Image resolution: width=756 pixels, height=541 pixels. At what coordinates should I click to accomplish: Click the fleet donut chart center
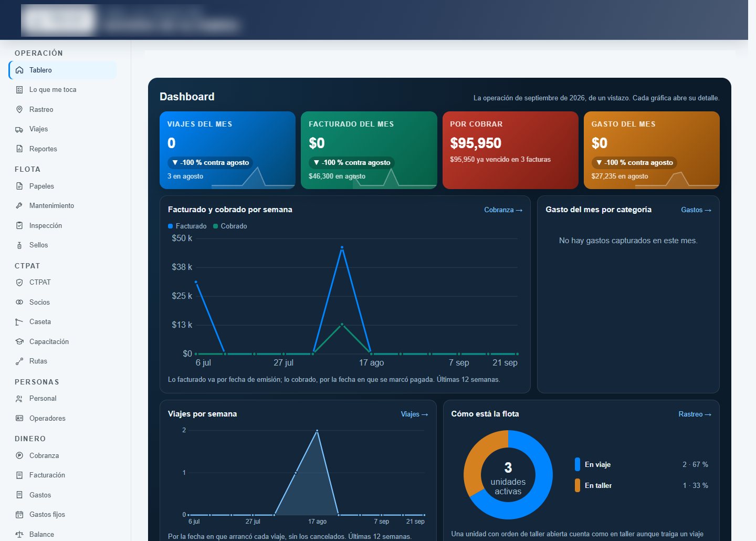pyautogui.click(x=508, y=475)
